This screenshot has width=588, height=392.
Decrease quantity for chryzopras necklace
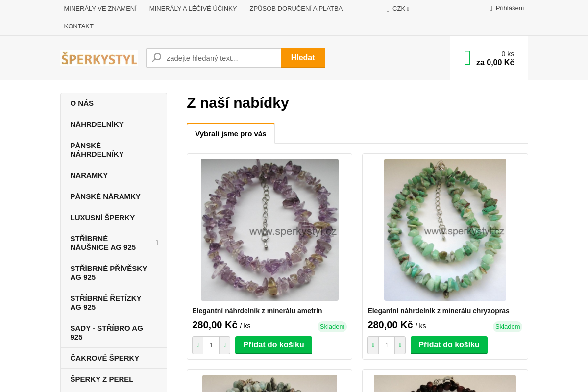click(x=373, y=345)
